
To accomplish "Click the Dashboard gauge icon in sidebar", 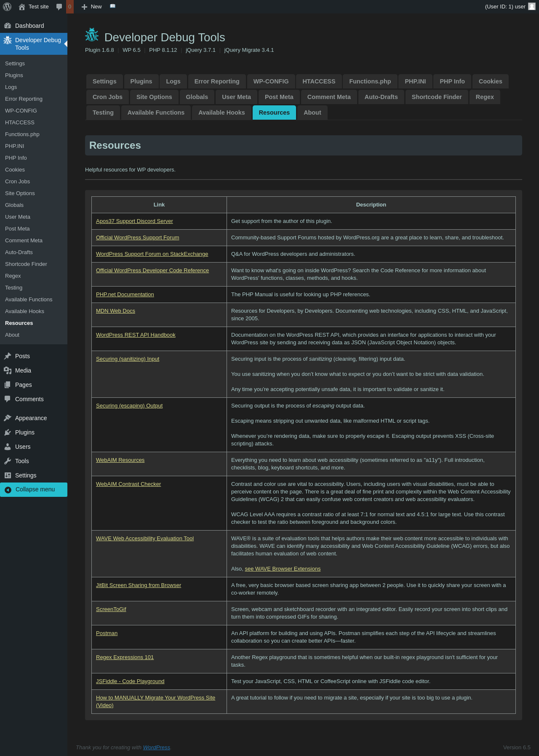I will [x=8, y=26].
